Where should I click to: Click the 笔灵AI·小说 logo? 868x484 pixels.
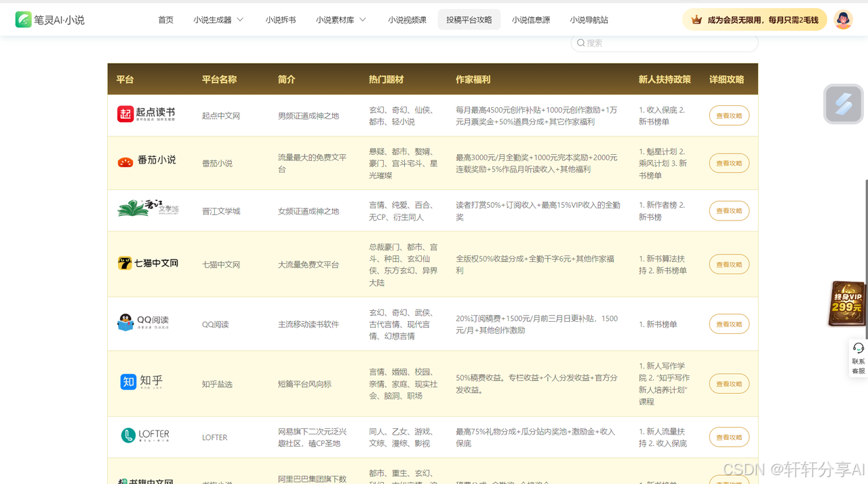(x=50, y=20)
